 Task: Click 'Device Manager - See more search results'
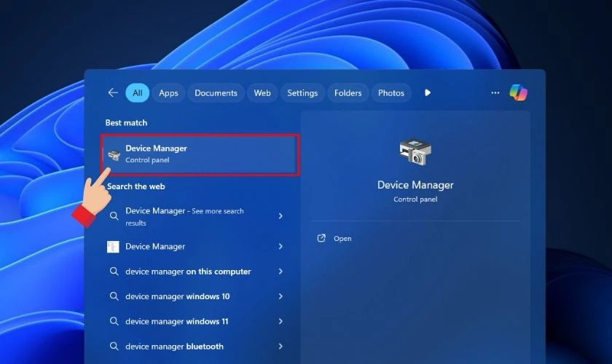tap(184, 216)
